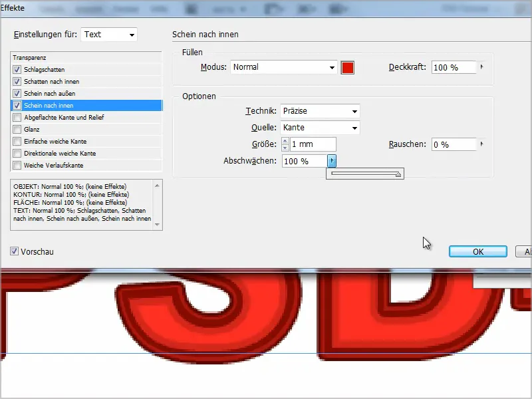Click the FLÄCHE summary line
Viewport: 532px width, 399px height.
click(x=70, y=203)
